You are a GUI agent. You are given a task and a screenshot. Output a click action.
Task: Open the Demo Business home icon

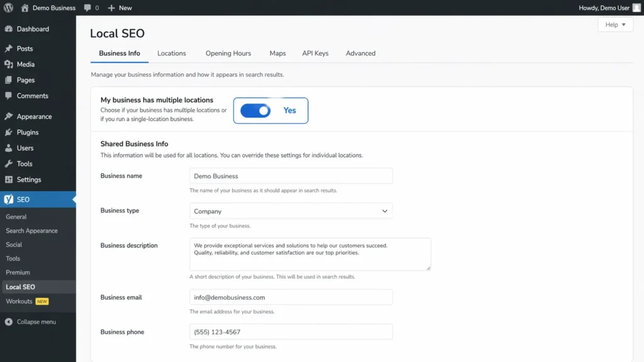[x=25, y=8]
